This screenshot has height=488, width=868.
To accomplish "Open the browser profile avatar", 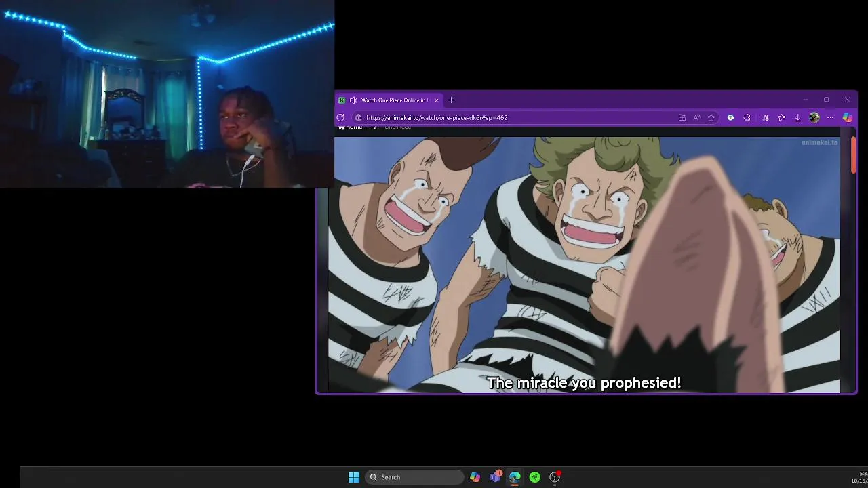I will 814,117.
